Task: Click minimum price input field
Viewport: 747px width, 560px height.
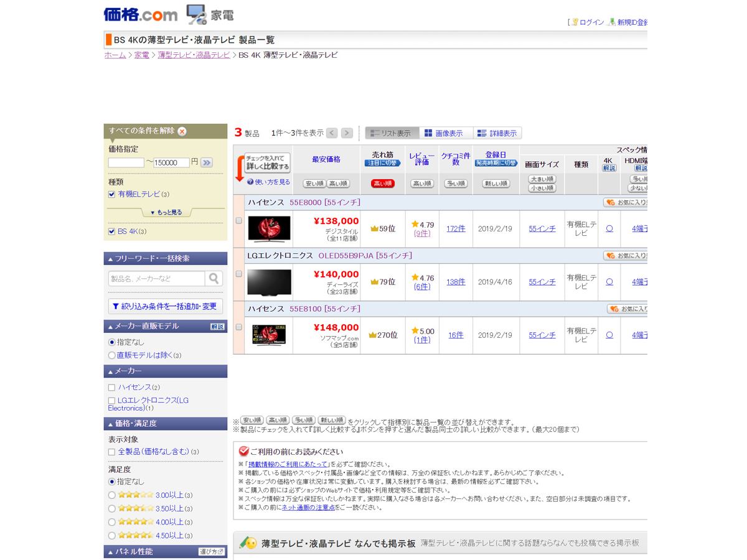Action: pos(126,162)
